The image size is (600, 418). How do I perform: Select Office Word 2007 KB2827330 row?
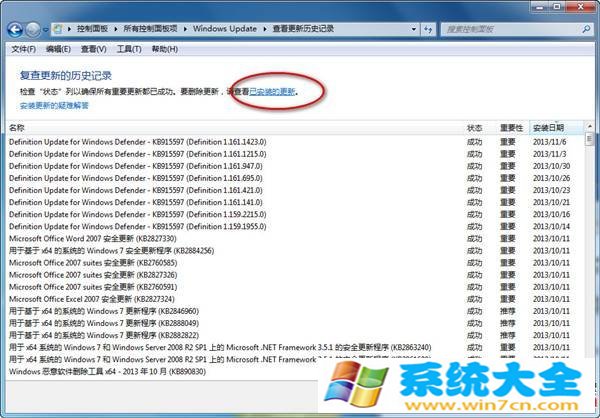[x=295, y=239]
